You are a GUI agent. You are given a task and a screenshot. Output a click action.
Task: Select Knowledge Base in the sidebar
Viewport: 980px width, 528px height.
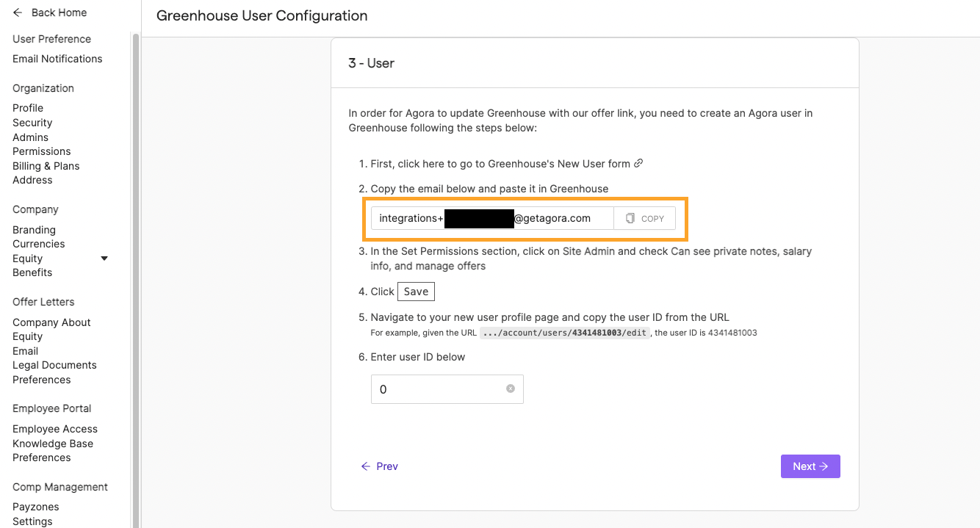pyautogui.click(x=53, y=444)
